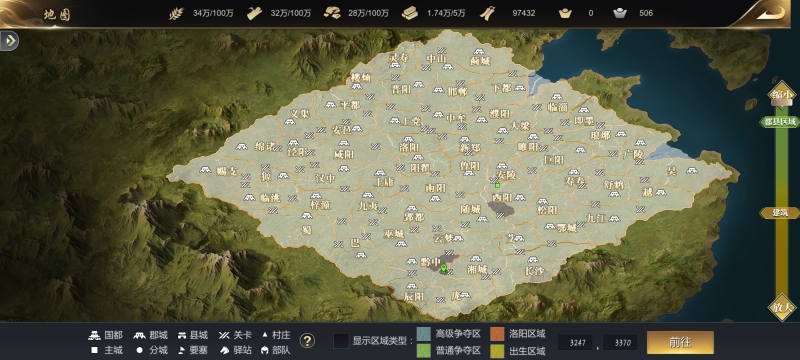Click the 洛阳 city on the map

[x=409, y=147]
